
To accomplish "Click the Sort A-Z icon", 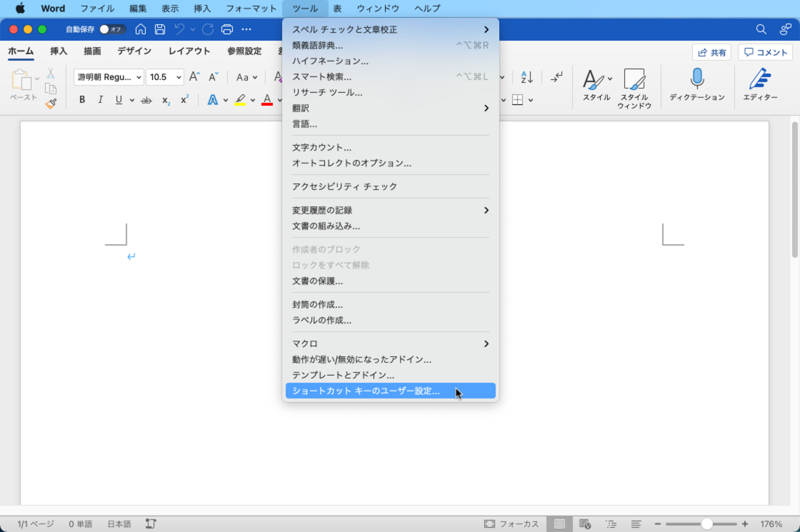I will click(527, 77).
